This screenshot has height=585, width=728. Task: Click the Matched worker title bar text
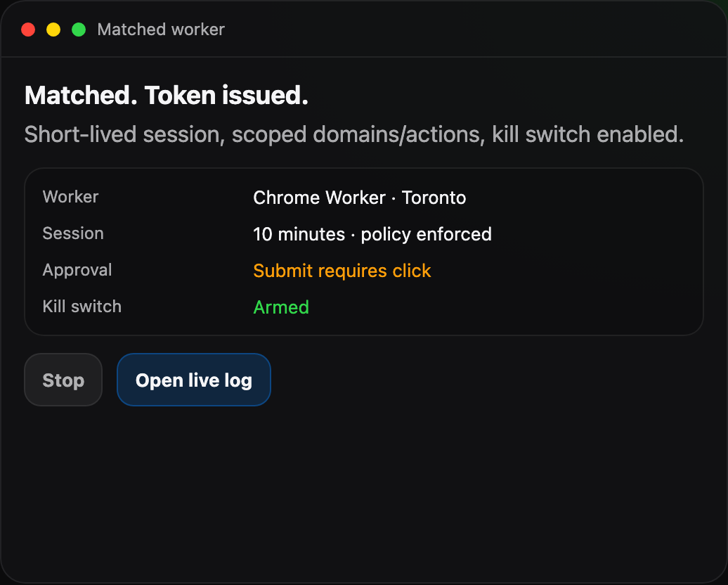pyautogui.click(x=161, y=30)
